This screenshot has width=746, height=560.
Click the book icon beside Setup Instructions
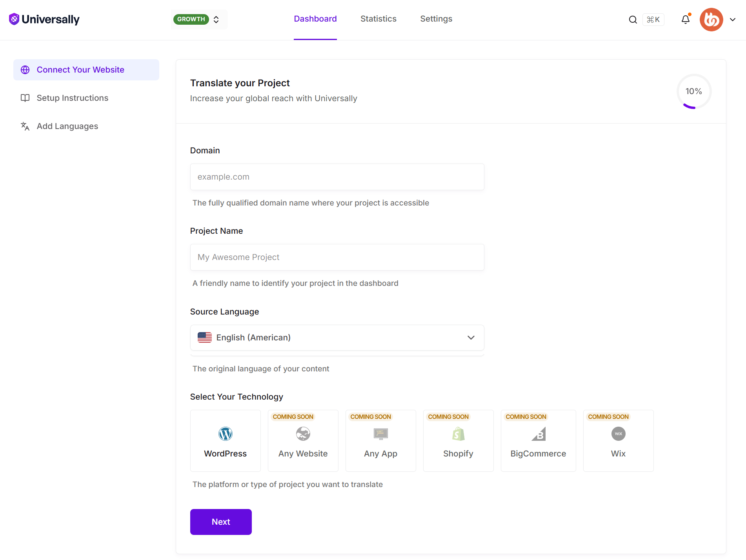coord(25,98)
